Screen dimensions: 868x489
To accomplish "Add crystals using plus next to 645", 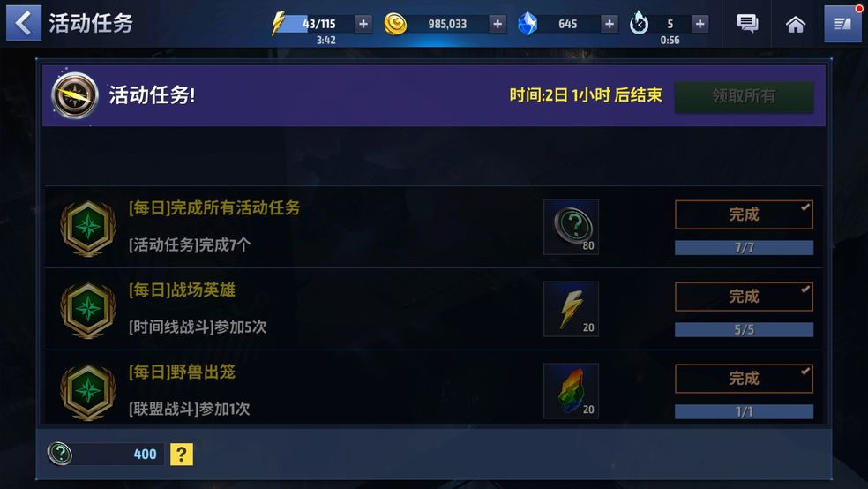I will click(x=609, y=24).
